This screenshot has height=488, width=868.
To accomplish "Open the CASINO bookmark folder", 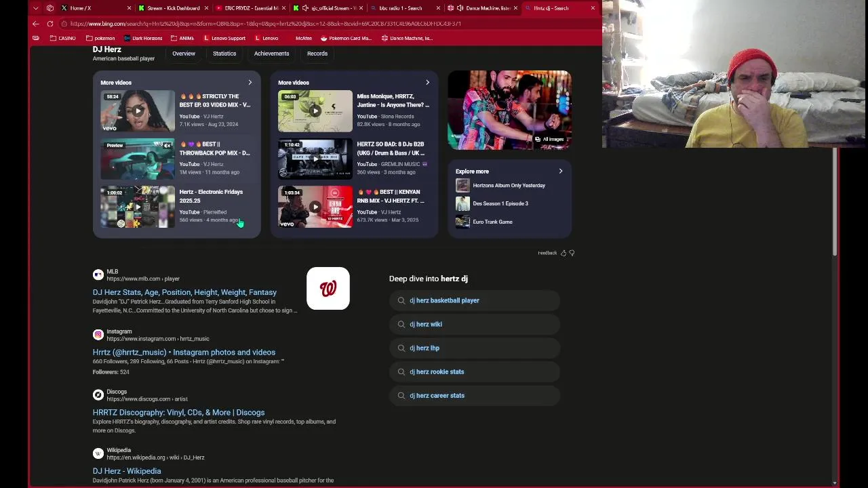I will point(63,38).
